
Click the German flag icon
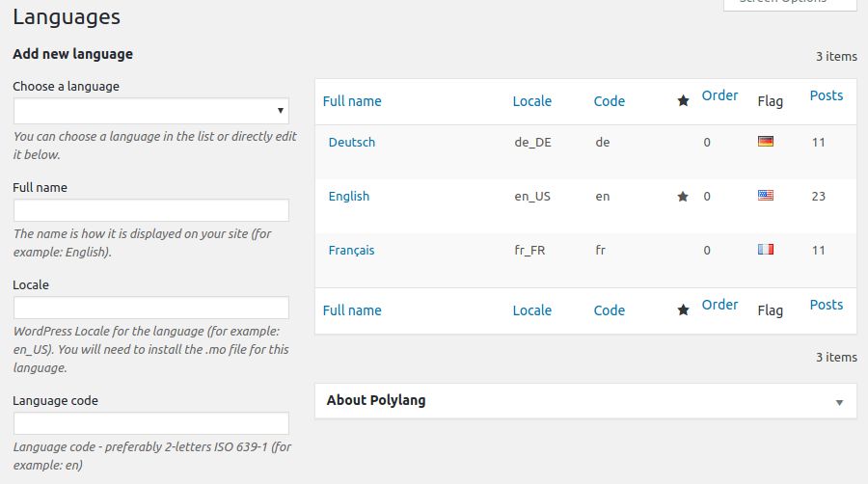[x=766, y=142]
